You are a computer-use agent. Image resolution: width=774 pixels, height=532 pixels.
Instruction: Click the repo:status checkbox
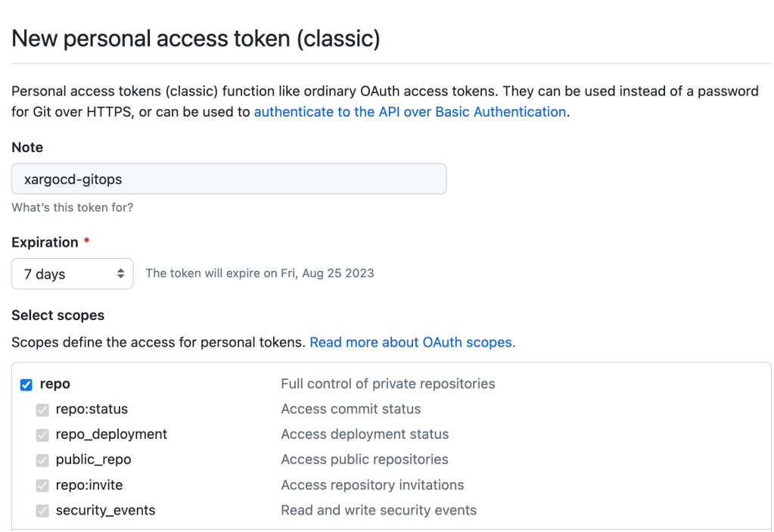pyautogui.click(x=42, y=409)
